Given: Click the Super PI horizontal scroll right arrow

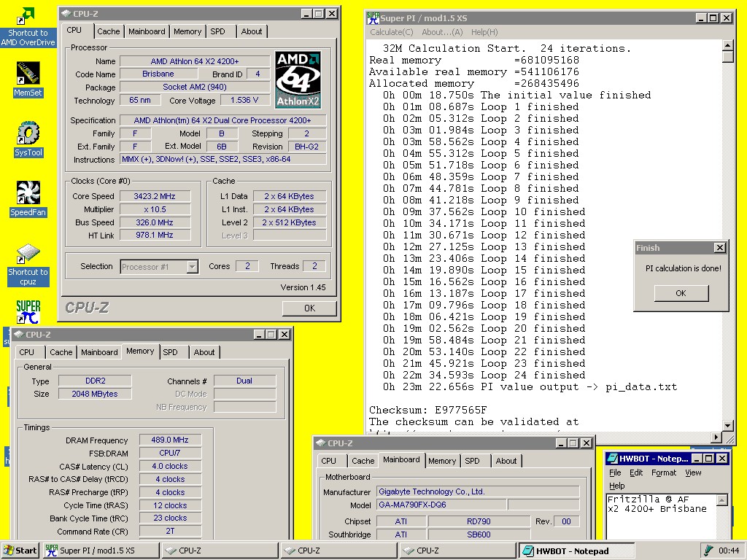Looking at the screenshot, I should coord(716,437).
